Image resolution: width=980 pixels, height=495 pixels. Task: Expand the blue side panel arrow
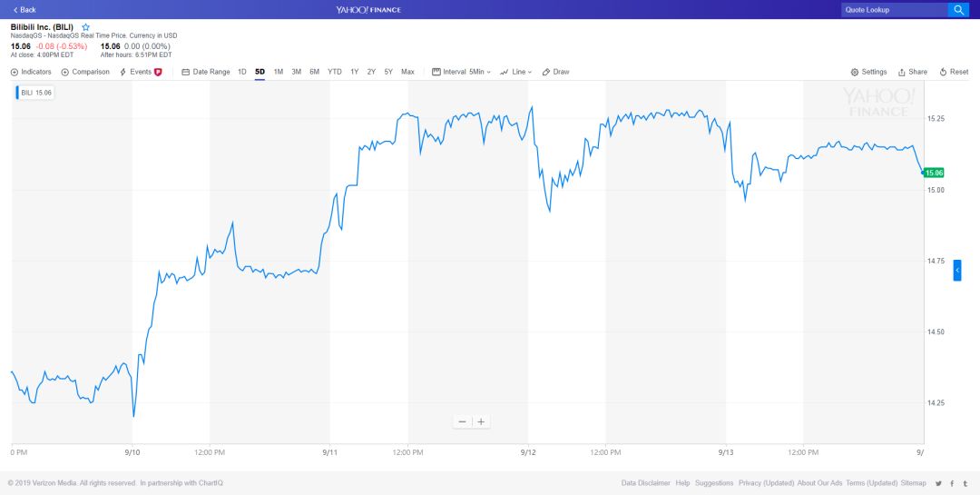pos(957,270)
